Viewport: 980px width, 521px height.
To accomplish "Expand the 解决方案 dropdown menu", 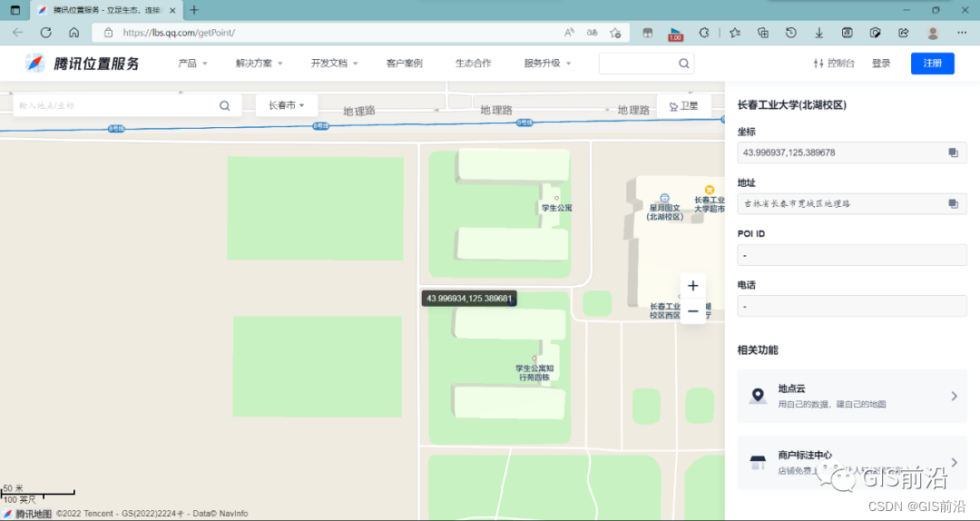I will coord(260,64).
